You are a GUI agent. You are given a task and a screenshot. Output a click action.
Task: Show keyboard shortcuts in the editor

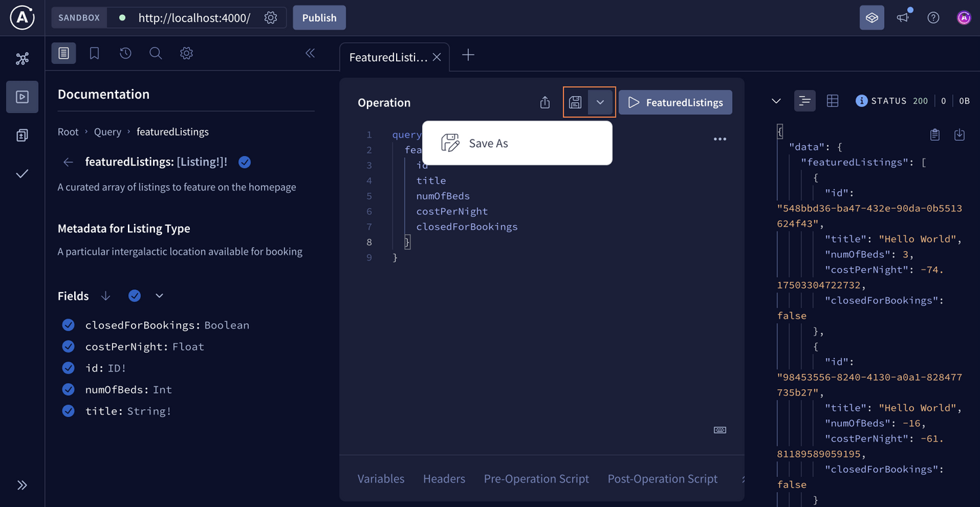[719, 429]
